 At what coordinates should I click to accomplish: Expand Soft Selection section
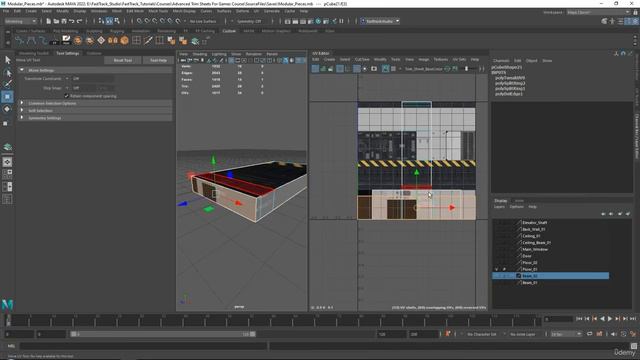click(x=22, y=111)
